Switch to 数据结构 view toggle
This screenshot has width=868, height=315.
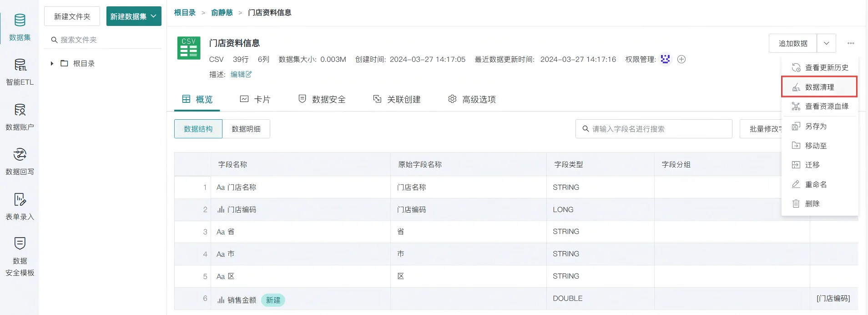click(198, 129)
